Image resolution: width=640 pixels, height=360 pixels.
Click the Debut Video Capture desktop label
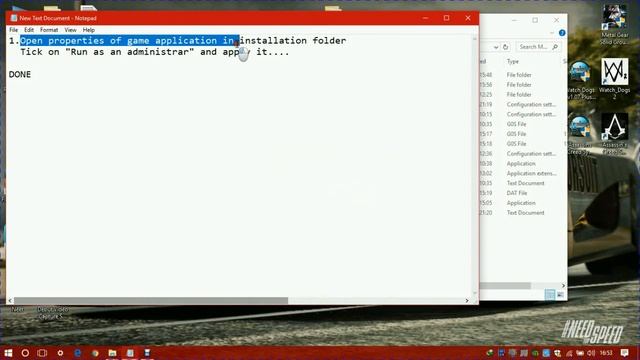[52, 313]
